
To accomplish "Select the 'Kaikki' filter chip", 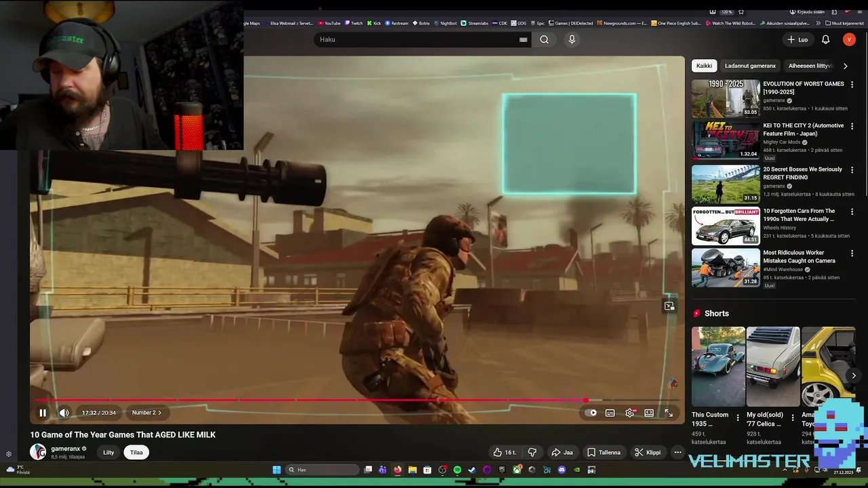I will point(704,66).
